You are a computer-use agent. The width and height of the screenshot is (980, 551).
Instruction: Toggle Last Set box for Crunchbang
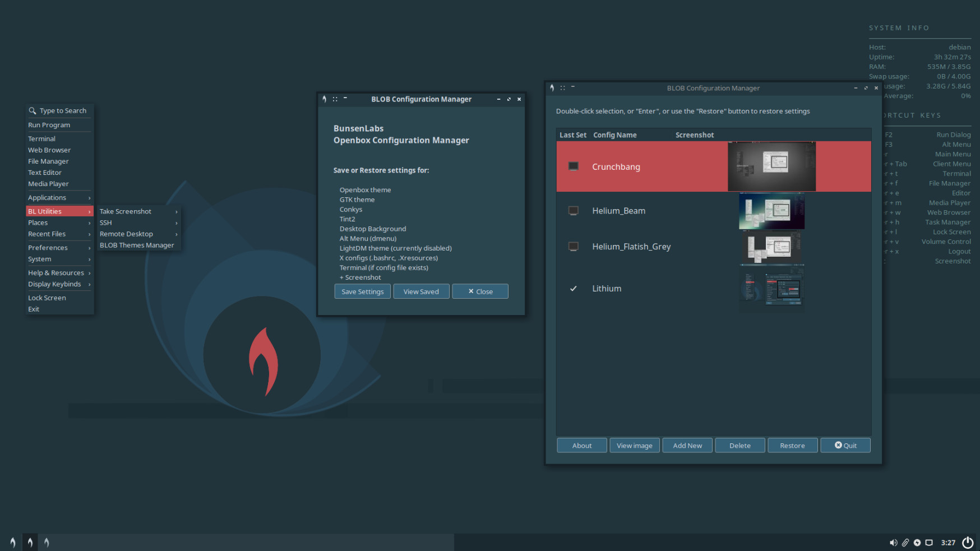coord(573,166)
